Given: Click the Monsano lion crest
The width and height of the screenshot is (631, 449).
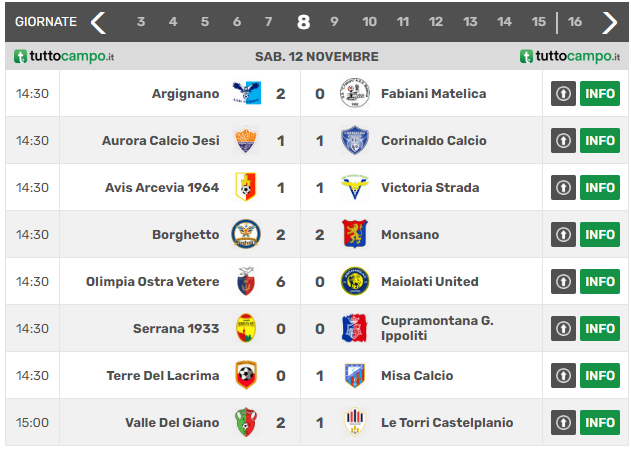Looking at the screenshot, I should click(x=355, y=234).
